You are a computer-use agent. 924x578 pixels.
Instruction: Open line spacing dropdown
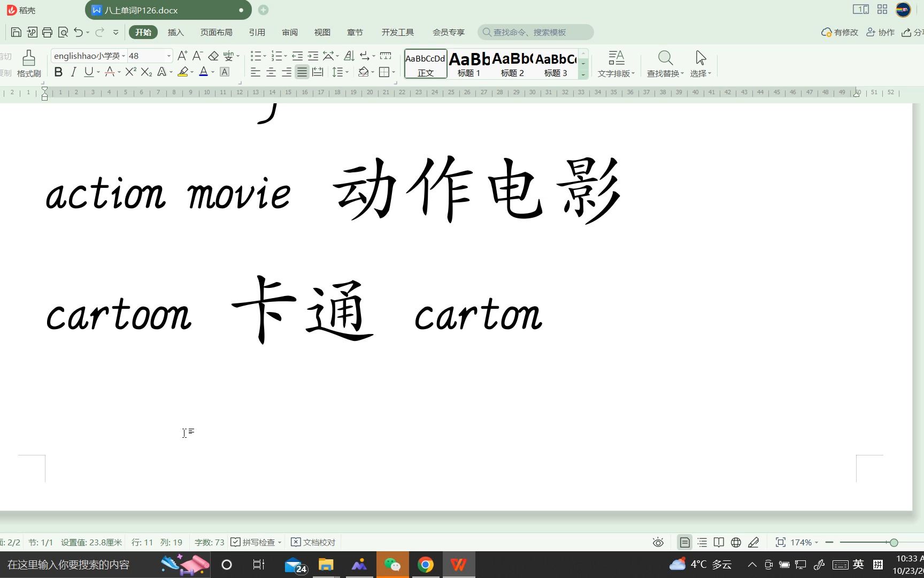point(347,72)
